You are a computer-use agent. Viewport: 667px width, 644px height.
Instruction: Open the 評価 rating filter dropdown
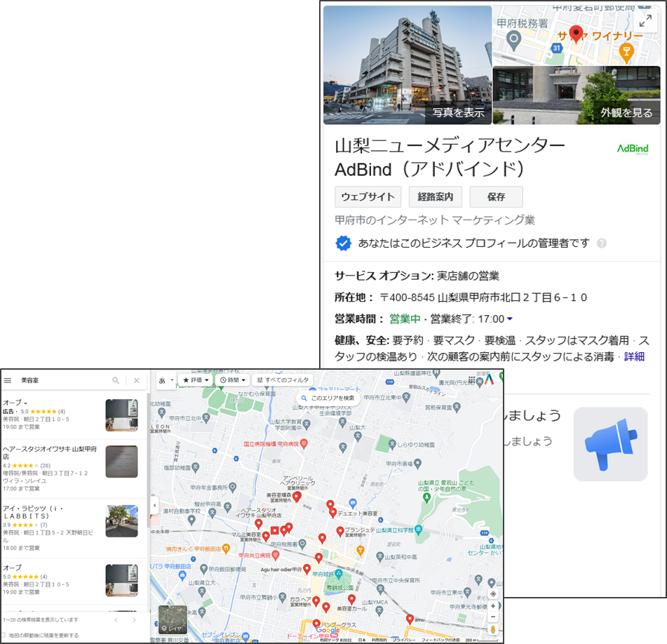[x=196, y=380]
